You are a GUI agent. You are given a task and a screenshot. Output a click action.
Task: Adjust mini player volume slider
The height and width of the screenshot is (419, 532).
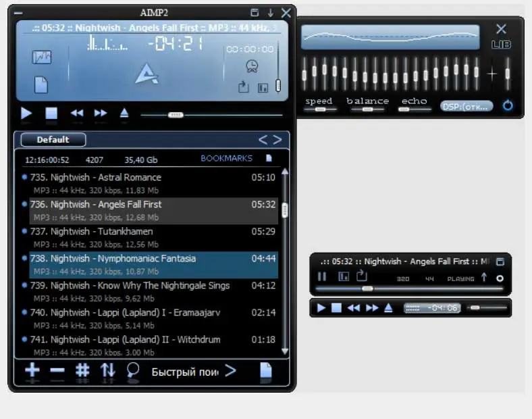pos(475,307)
